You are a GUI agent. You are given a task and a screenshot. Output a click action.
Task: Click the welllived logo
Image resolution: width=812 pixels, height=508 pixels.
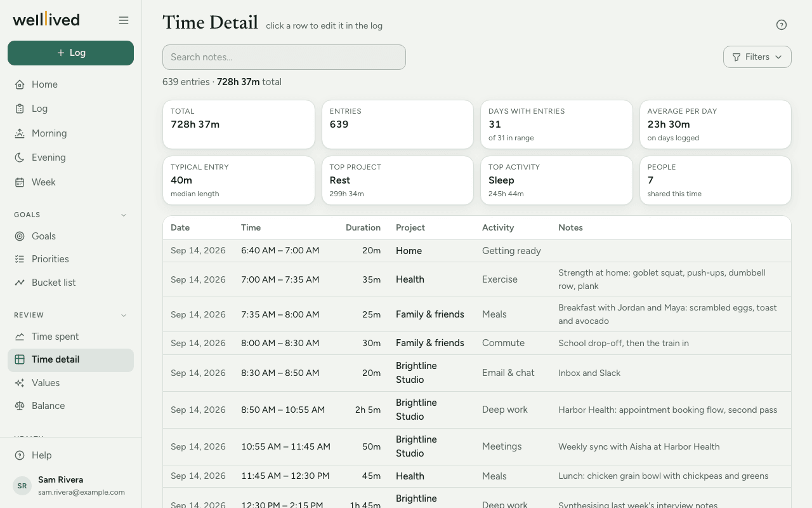pos(46,20)
